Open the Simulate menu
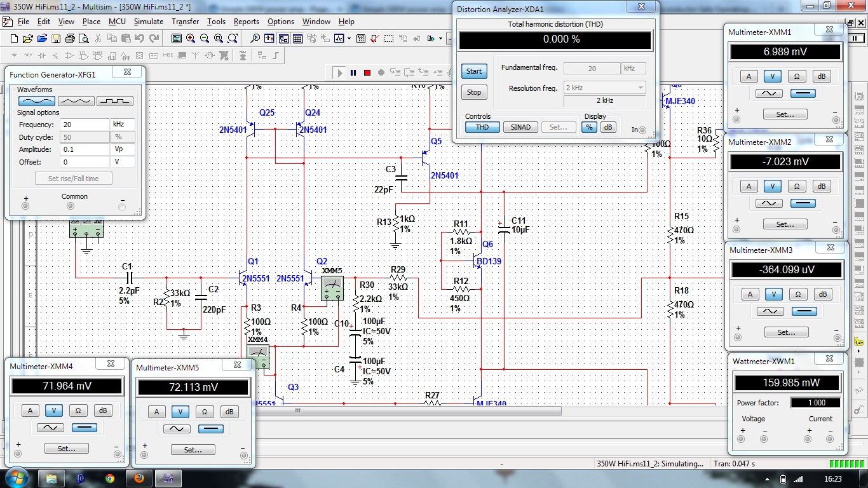This screenshot has height=488, width=868. pyautogui.click(x=149, y=21)
